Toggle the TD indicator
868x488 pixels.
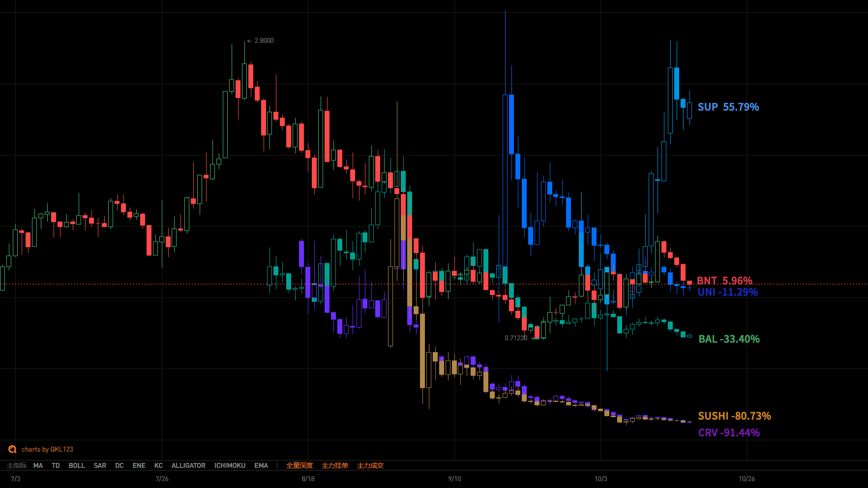(56, 465)
